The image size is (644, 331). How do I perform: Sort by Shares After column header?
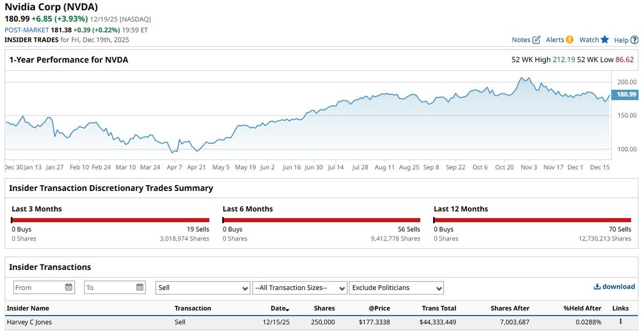tap(510, 308)
